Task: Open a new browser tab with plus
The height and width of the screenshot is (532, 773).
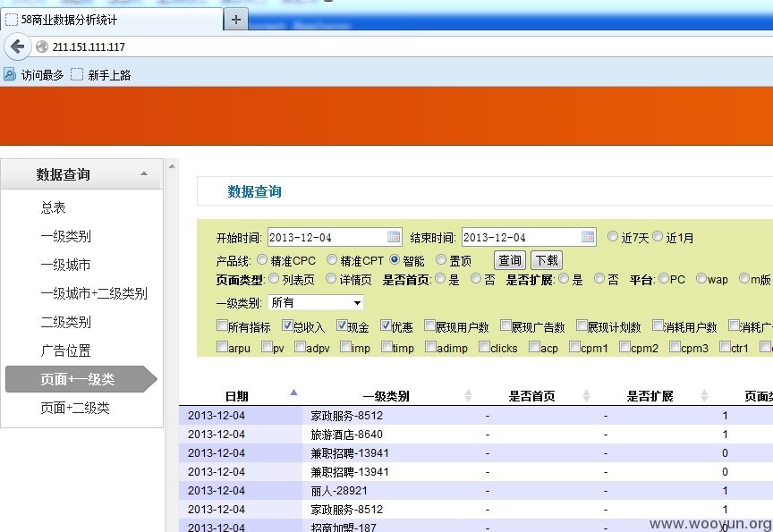Action: 235,20
